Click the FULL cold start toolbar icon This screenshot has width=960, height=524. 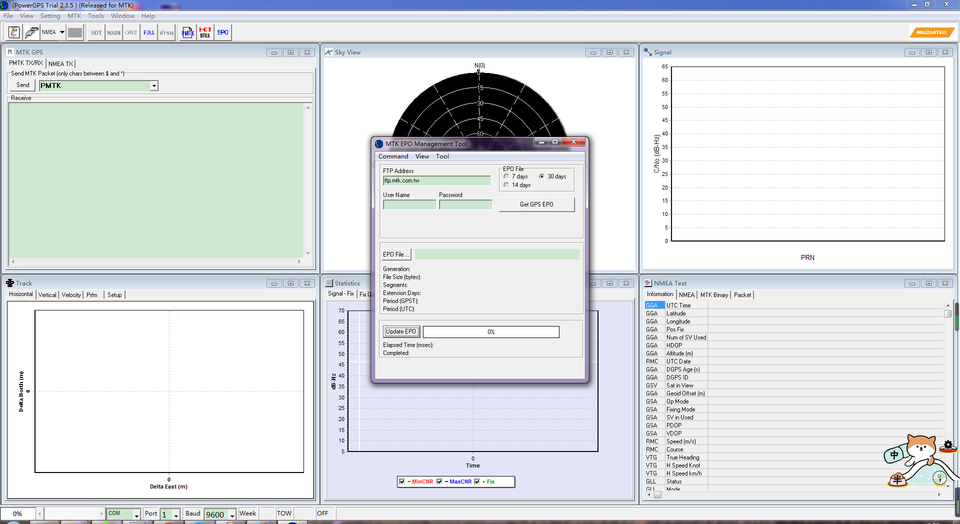point(149,32)
